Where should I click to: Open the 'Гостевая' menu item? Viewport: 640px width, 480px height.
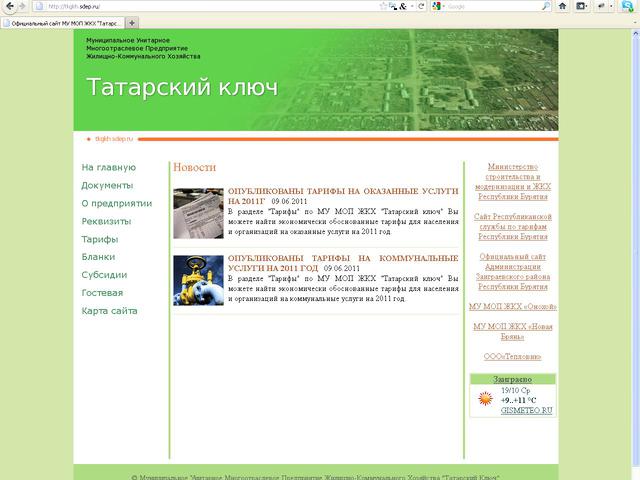pyautogui.click(x=102, y=293)
